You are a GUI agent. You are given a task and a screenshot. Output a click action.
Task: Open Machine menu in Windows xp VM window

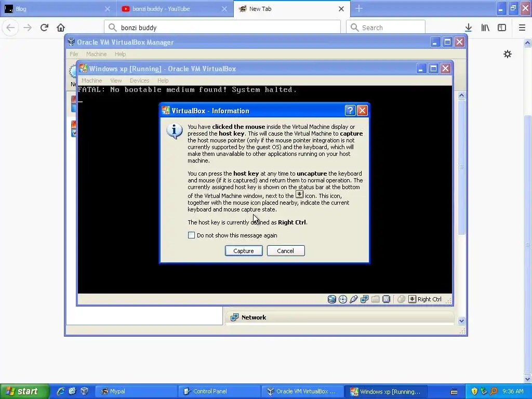point(91,81)
